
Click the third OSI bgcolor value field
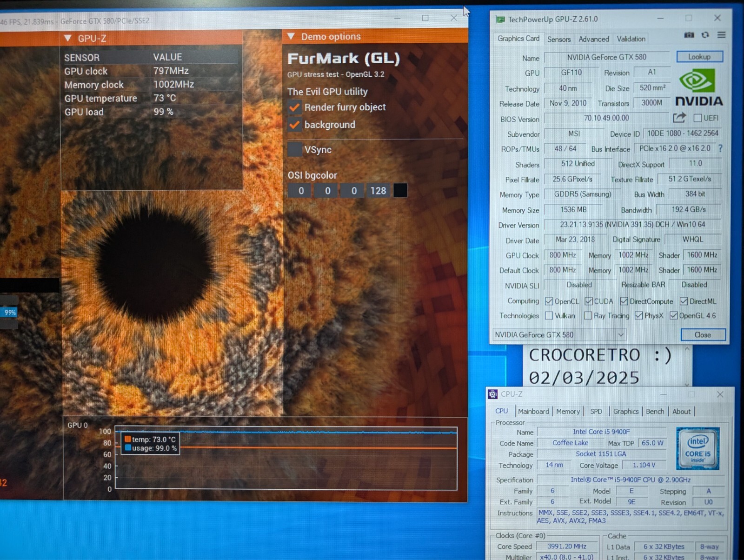pos(354,191)
